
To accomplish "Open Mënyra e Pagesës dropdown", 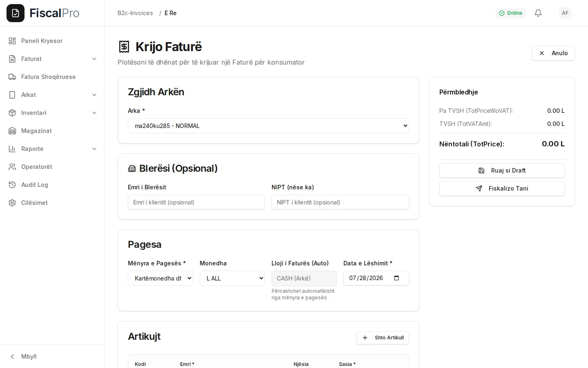I will pos(160,278).
